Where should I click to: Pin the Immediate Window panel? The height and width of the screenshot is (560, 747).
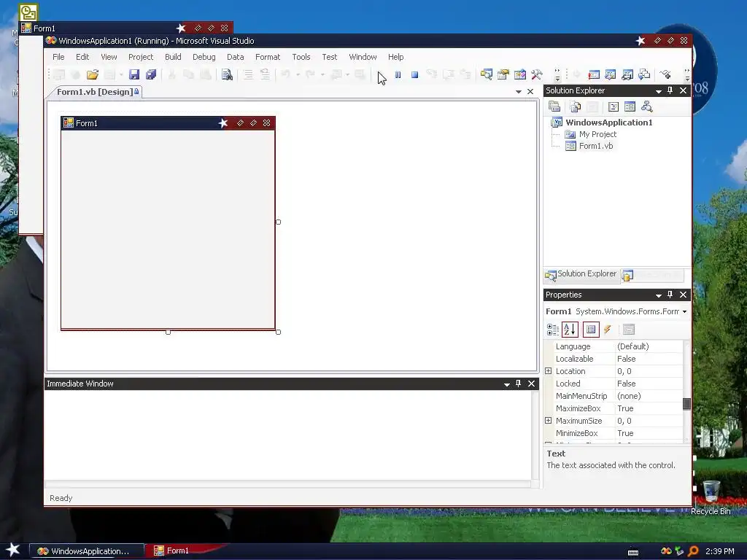pyautogui.click(x=519, y=384)
